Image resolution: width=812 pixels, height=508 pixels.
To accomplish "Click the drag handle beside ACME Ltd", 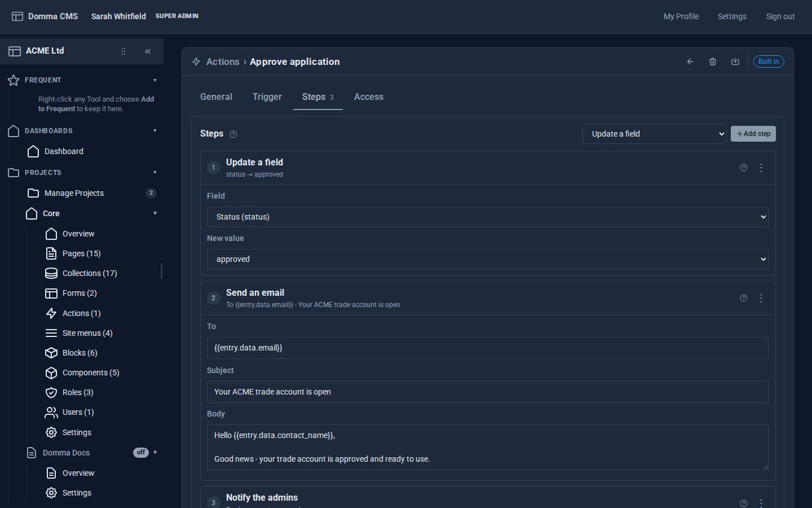I will click(123, 51).
